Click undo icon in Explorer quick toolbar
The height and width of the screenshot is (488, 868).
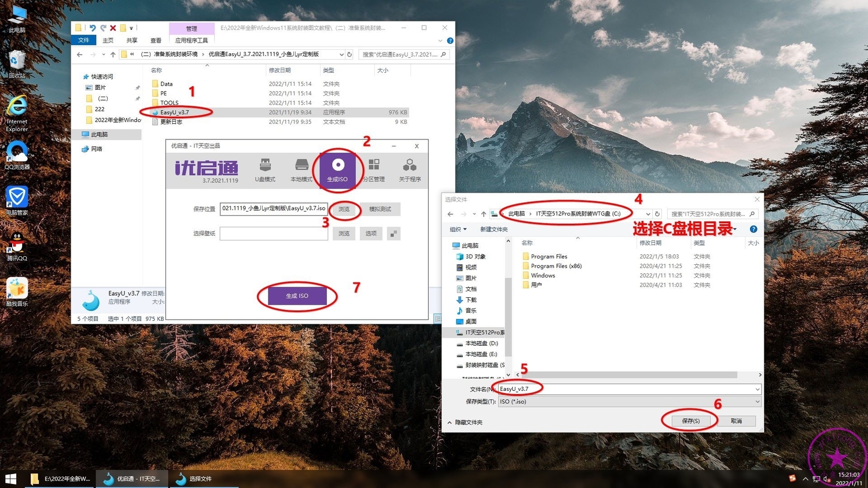[92, 28]
